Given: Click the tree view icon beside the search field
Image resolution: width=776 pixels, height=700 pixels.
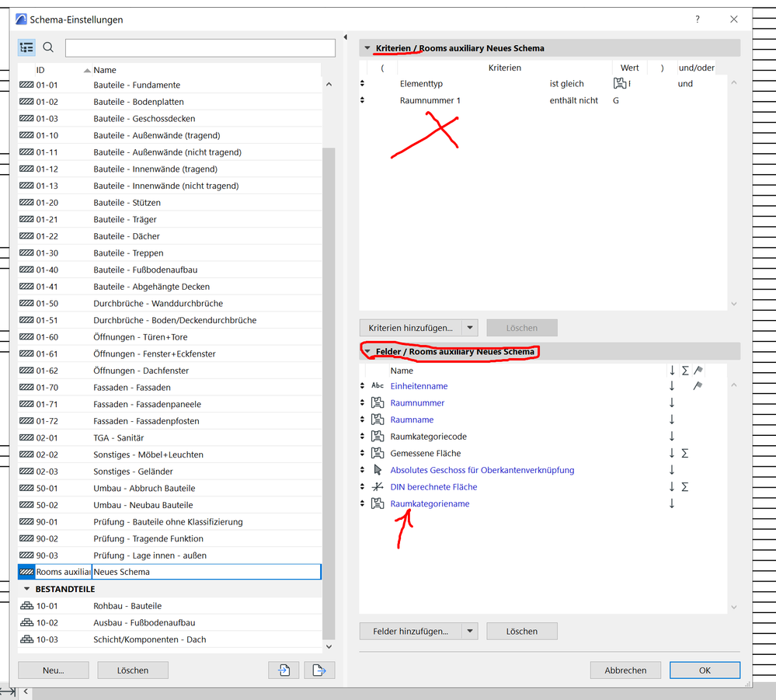Looking at the screenshot, I should (26, 47).
